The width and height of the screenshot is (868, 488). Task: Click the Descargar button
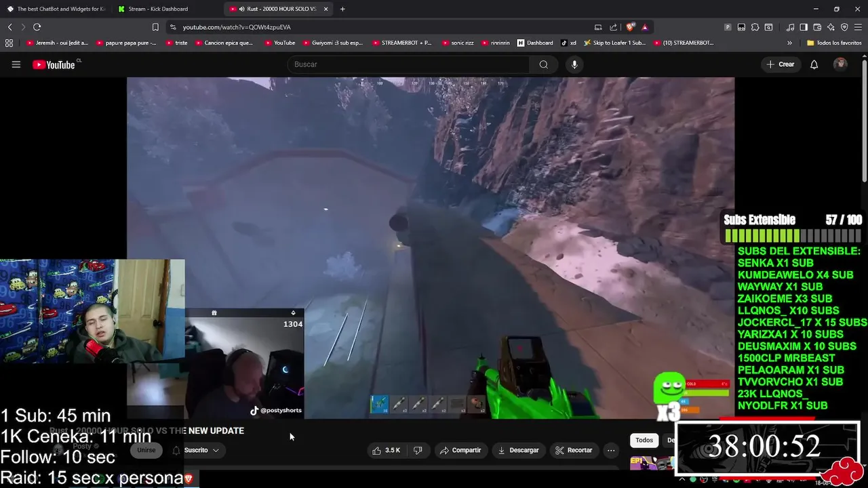point(518,450)
